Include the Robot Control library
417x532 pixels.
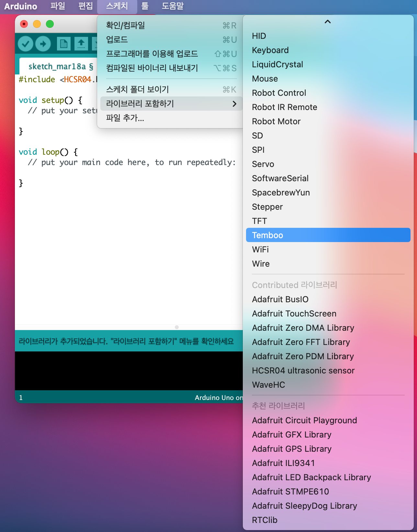[328, 93]
